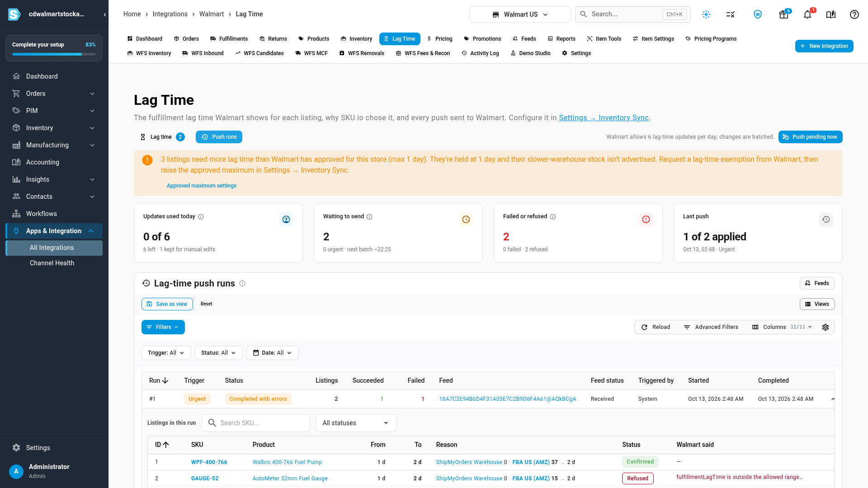Open the Status: All filter dropdown
The width and height of the screenshot is (868, 488).
[x=219, y=353]
